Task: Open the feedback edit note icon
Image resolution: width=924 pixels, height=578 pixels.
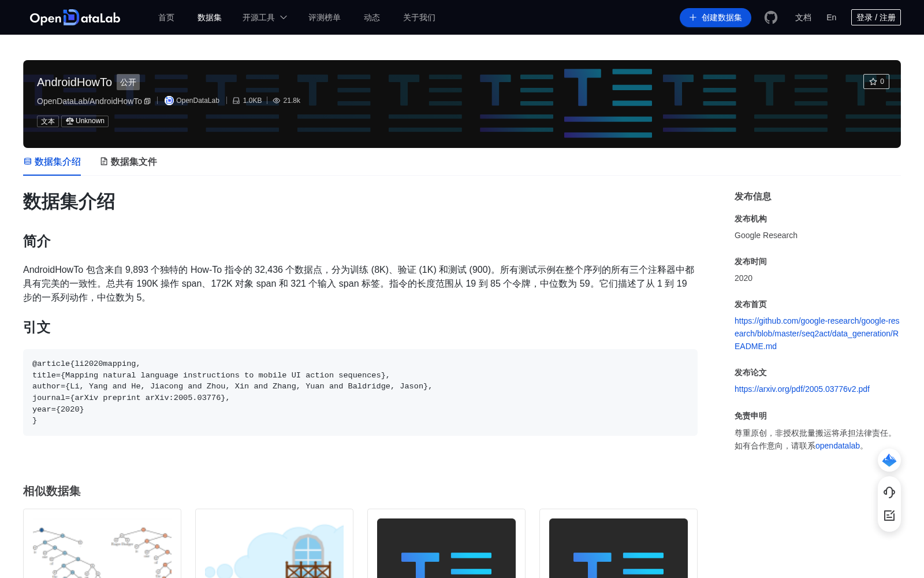Action: (889, 516)
